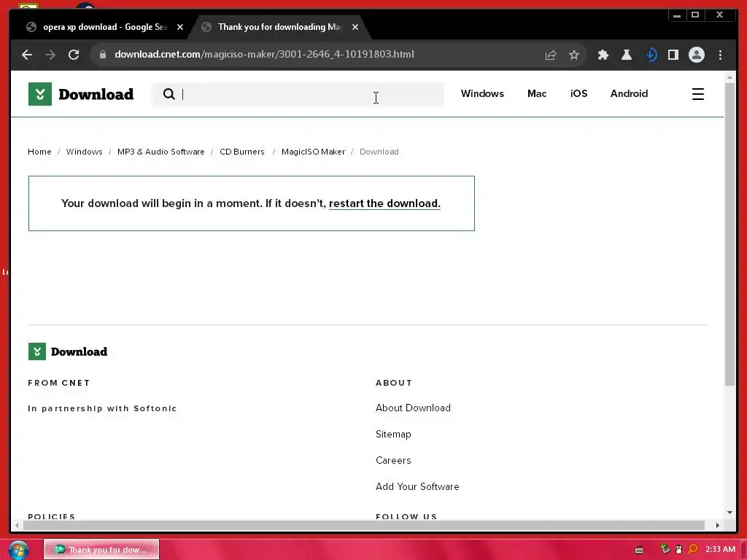747x560 pixels.
Task: Open the Windows category in nav
Action: pos(482,94)
